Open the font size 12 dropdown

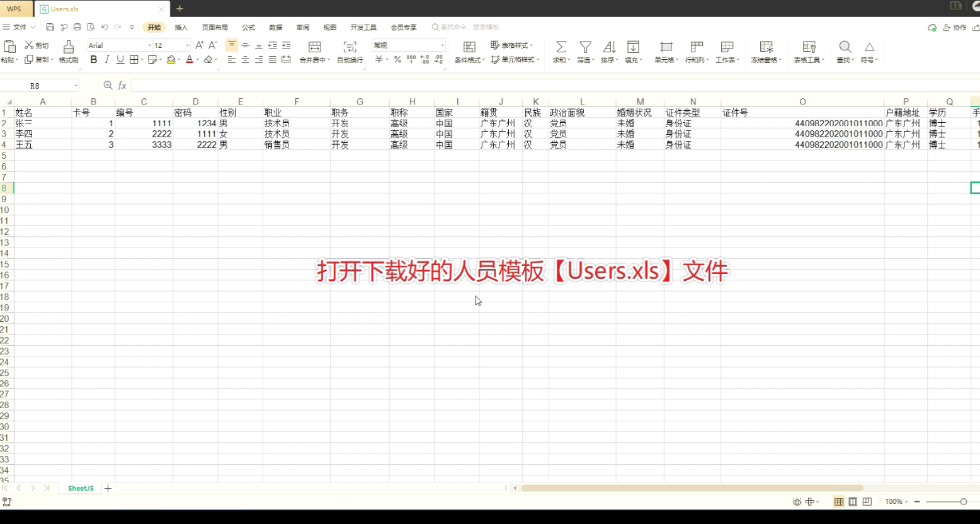click(188, 45)
